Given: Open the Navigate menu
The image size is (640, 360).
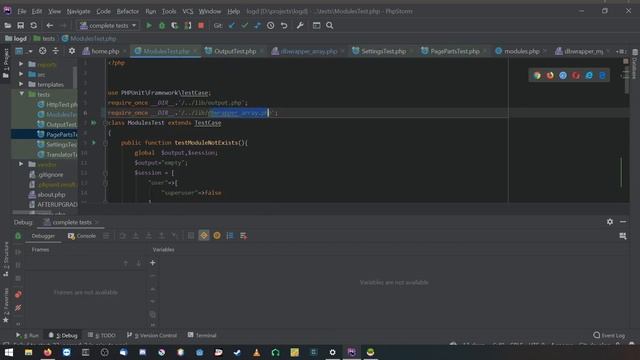Looking at the screenshot, I should [78, 11].
